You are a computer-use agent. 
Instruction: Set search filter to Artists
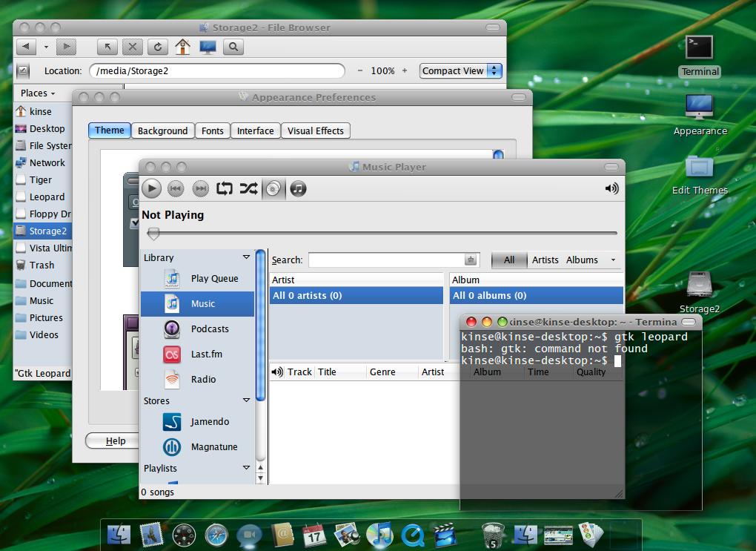coord(546,260)
